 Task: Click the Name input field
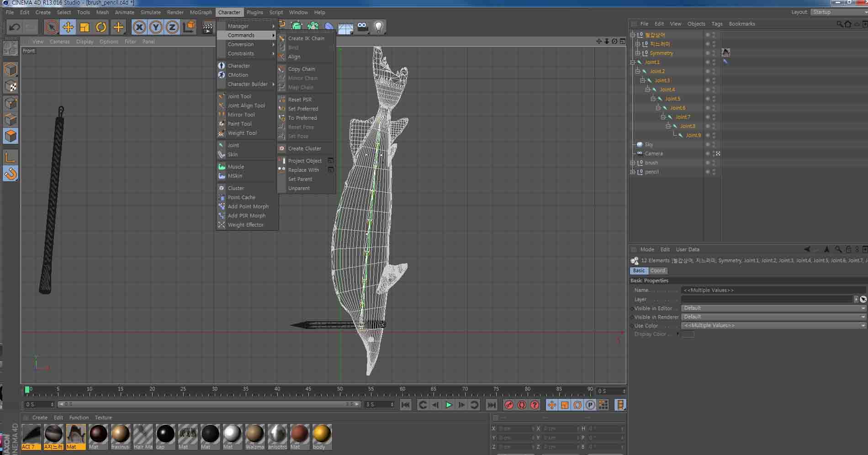(773, 290)
